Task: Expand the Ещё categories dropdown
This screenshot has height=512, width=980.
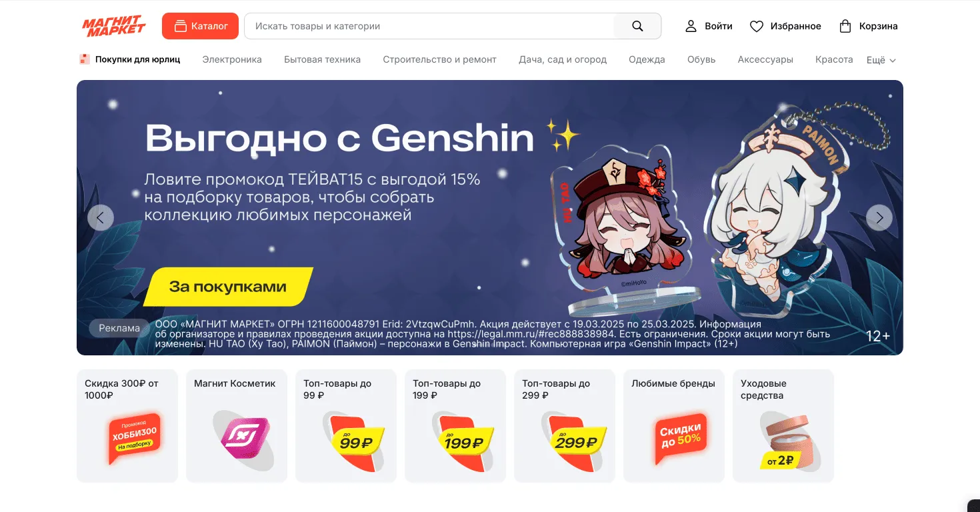Action: coord(881,60)
